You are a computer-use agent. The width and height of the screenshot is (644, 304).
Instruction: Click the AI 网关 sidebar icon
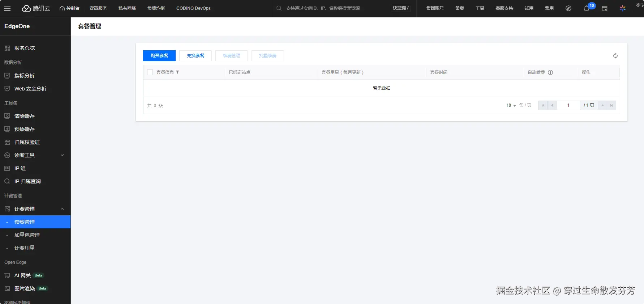tap(7, 275)
